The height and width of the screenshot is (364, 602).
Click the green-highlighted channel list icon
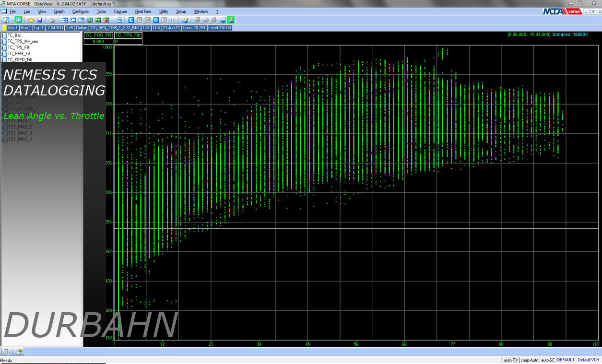18,20
